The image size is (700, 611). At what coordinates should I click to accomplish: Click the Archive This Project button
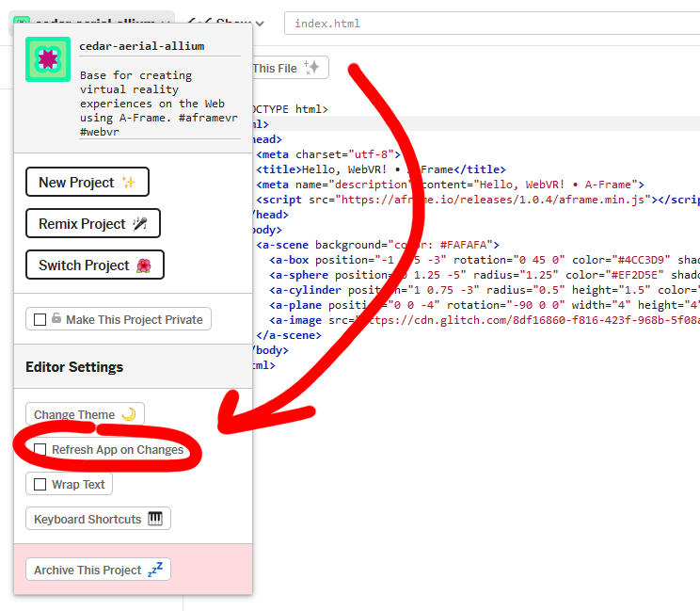(98, 570)
